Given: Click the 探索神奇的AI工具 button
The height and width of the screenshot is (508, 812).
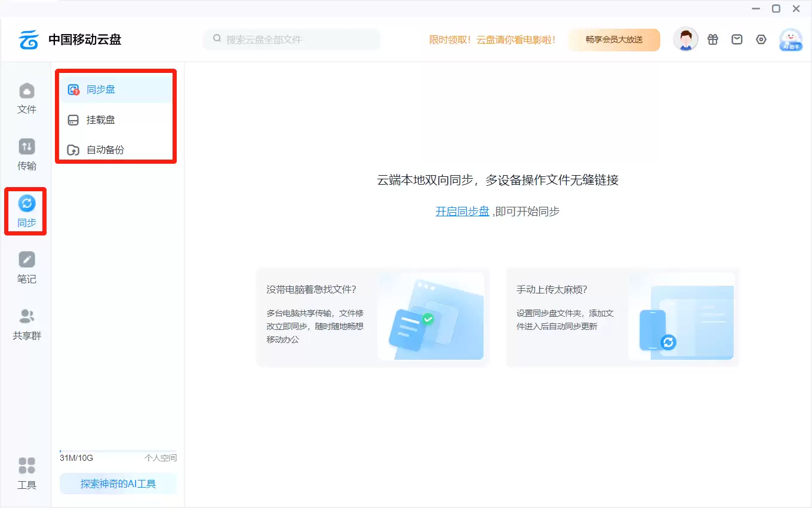Looking at the screenshot, I should (118, 483).
